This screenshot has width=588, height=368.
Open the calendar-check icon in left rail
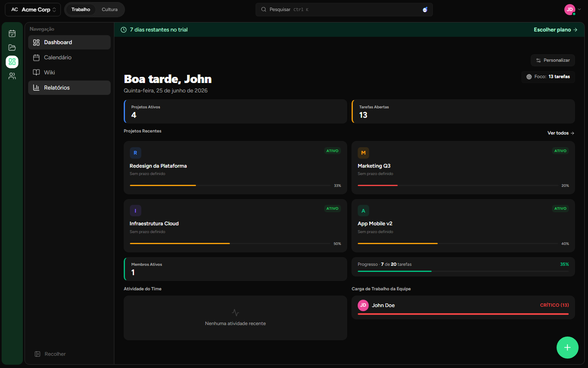(12, 34)
